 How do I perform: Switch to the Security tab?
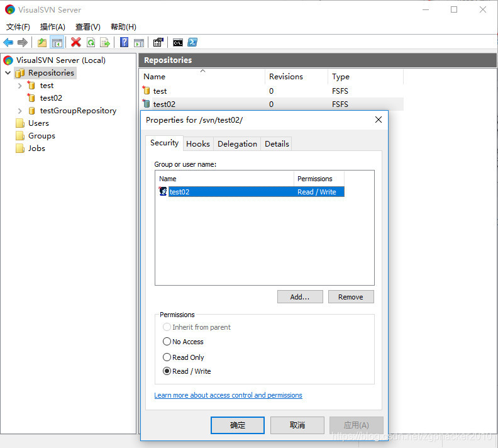(x=164, y=143)
